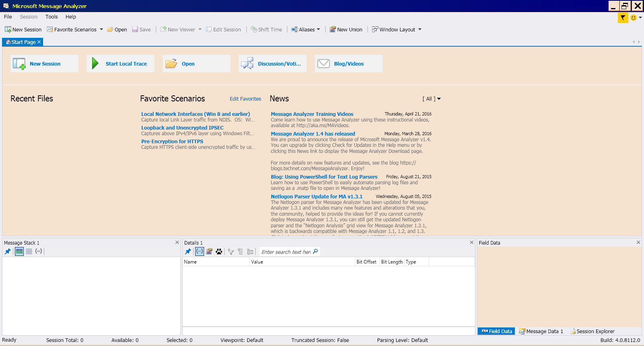This screenshot has width=644, height=346.
Task: Click the filter funnel icon in Details toolbar
Action: click(231, 251)
